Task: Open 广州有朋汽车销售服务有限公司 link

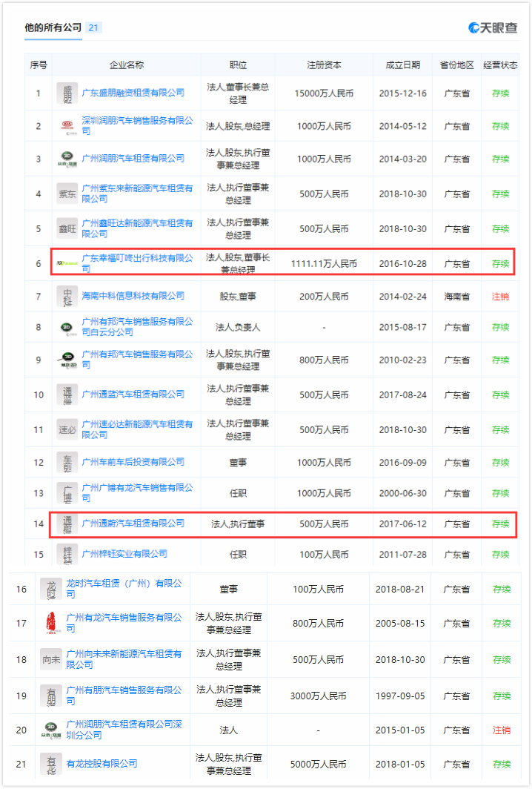Action: tap(124, 696)
